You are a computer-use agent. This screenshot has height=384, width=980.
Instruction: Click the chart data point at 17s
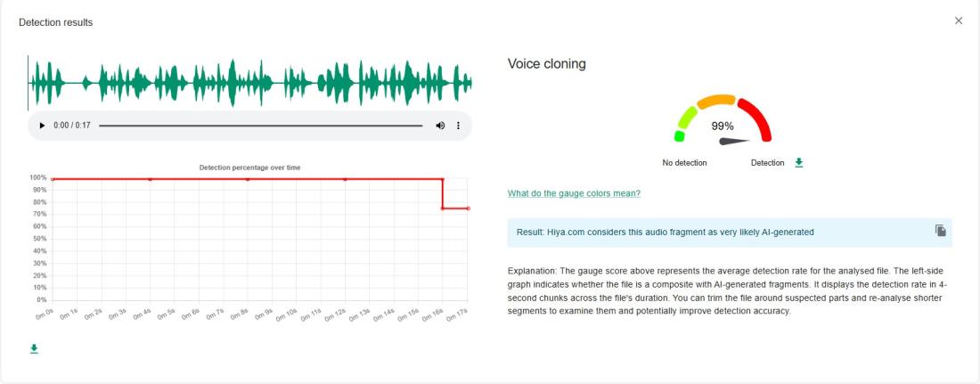click(468, 208)
